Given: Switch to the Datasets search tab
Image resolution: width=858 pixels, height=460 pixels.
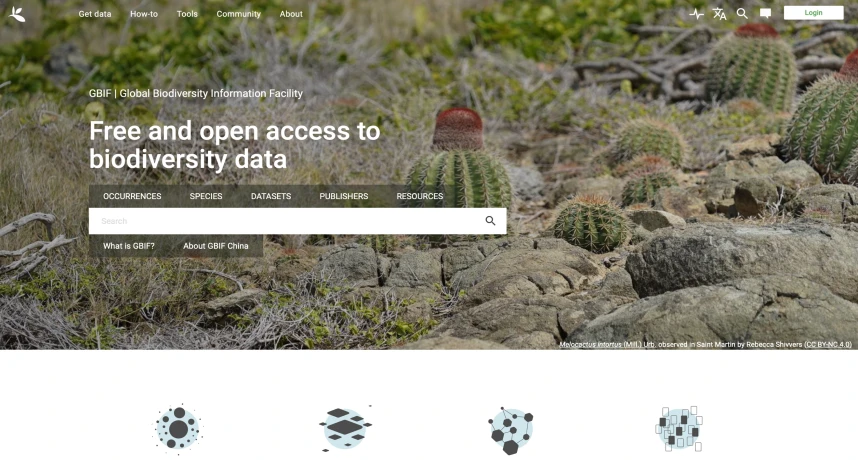Looking at the screenshot, I should click(x=271, y=196).
